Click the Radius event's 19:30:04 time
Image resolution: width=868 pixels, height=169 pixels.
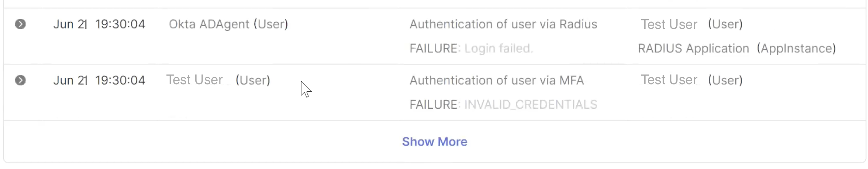(x=120, y=24)
